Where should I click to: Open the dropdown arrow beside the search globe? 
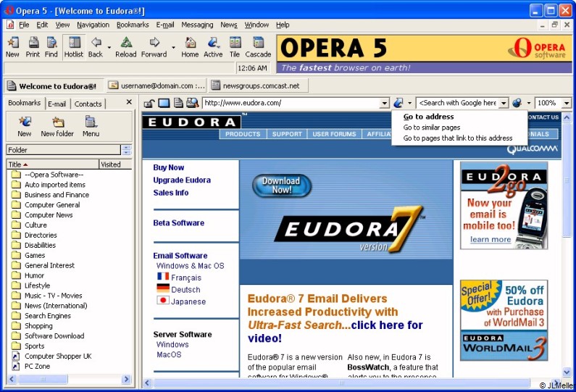(x=529, y=103)
